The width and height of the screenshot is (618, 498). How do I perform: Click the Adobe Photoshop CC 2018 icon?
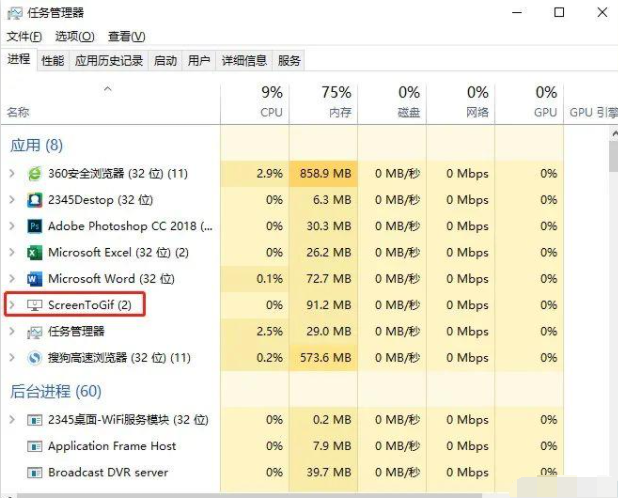[x=35, y=226]
